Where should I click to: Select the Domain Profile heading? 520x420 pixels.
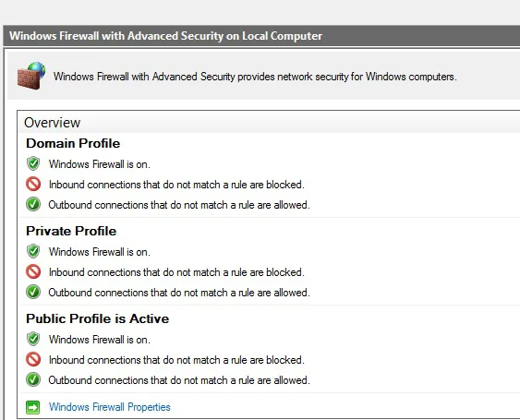73,143
